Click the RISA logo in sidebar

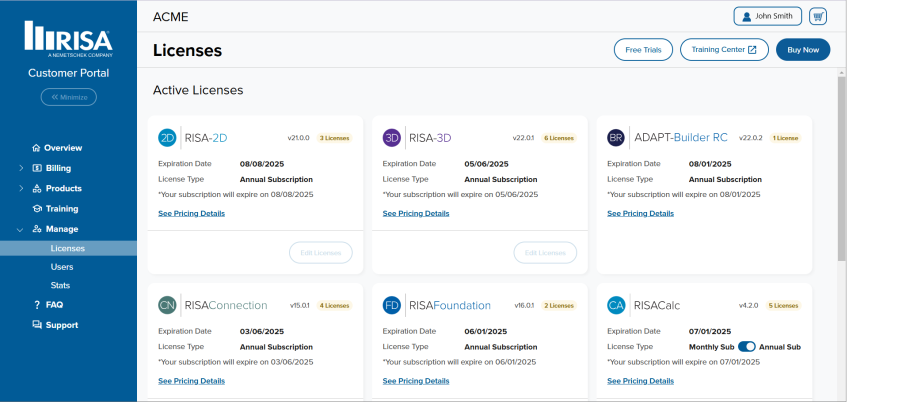pyautogui.click(x=69, y=39)
